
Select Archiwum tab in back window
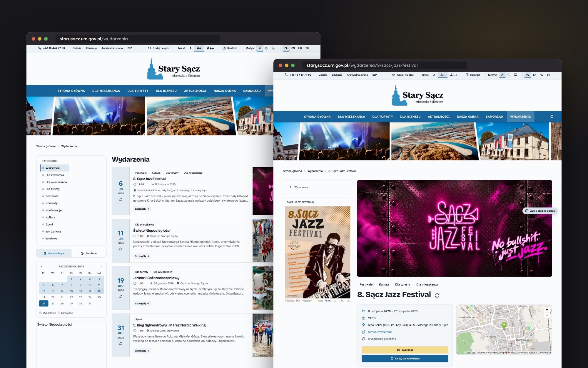click(x=89, y=253)
